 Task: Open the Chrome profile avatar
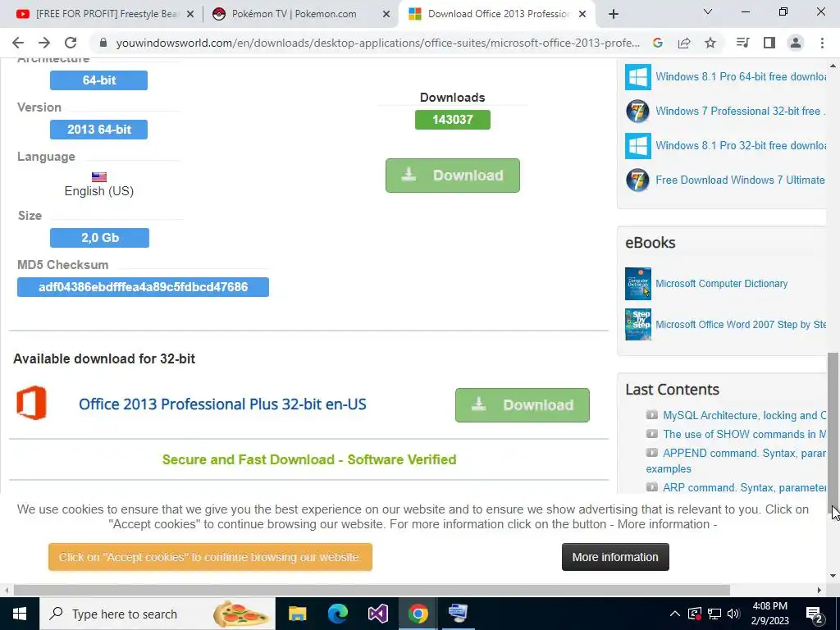click(796, 43)
